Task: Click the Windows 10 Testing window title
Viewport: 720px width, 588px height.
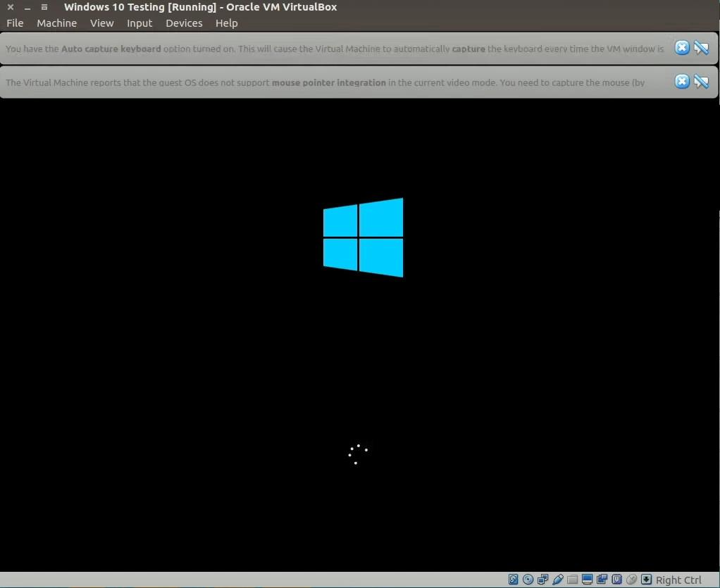Action: tap(200, 7)
